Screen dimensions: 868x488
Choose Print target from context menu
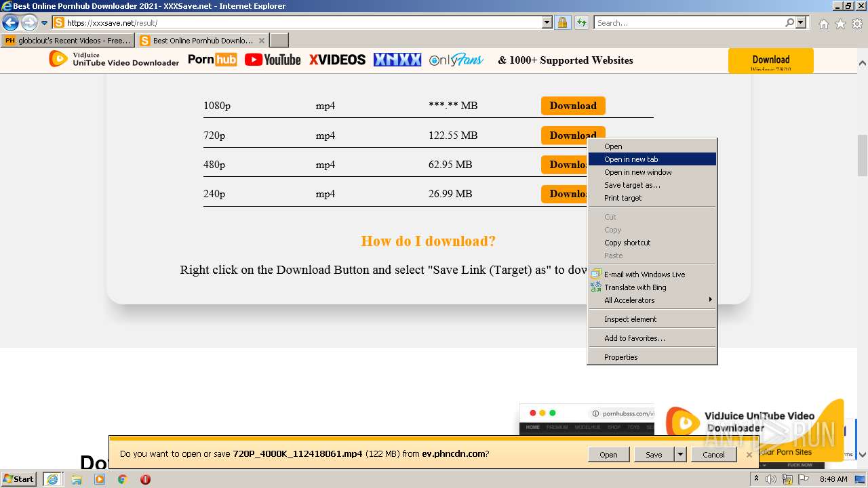[x=652, y=198]
